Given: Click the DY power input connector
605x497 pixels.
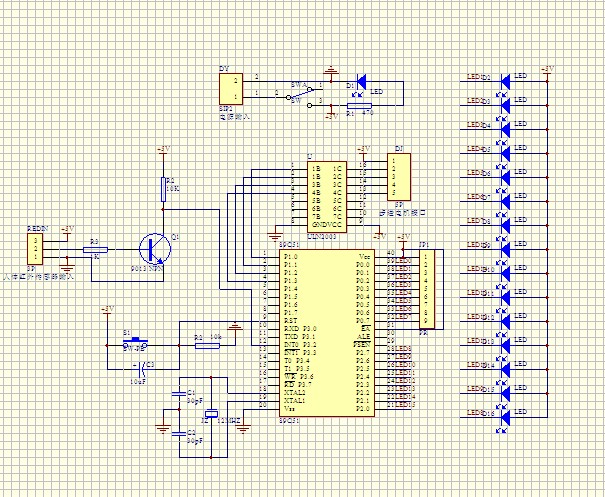Looking at the screenshot, I should tap(231, 89).
